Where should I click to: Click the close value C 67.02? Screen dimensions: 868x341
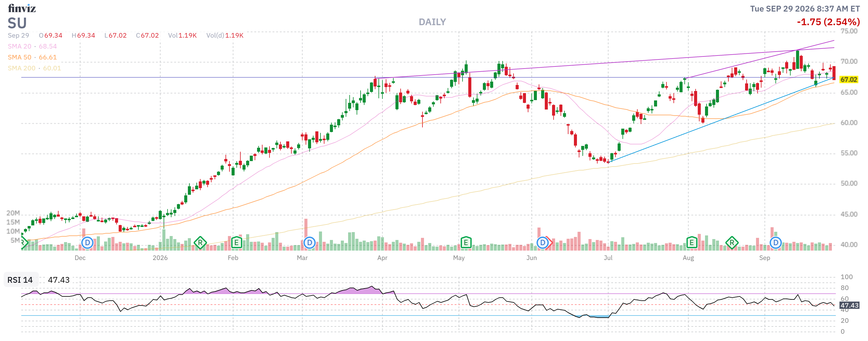147,35
